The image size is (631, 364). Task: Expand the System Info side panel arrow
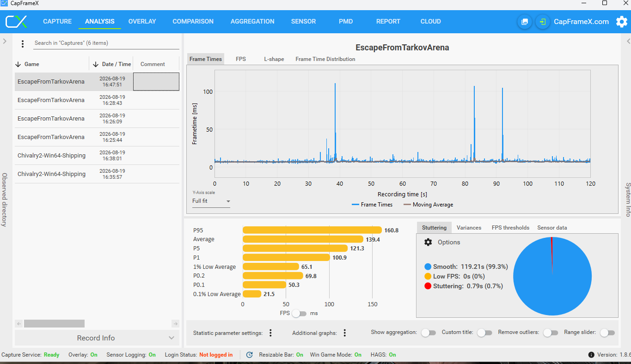click(x=628, y=41)
